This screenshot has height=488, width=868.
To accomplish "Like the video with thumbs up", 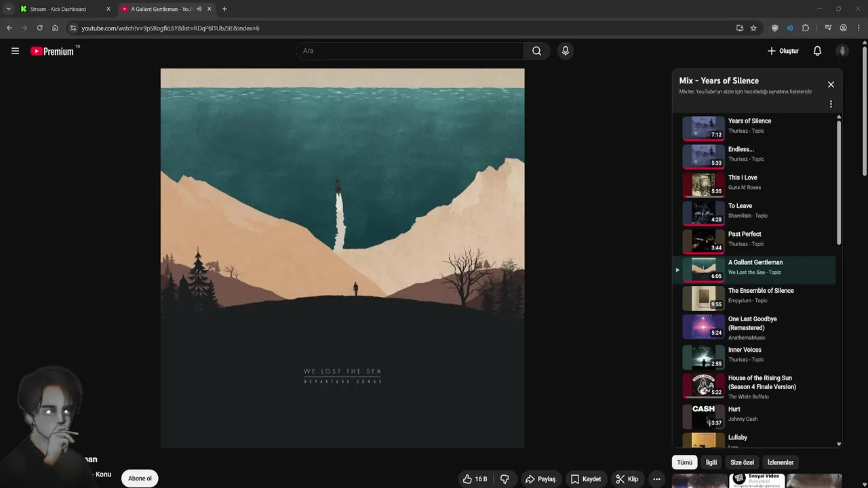I will (x=475, y=479).
